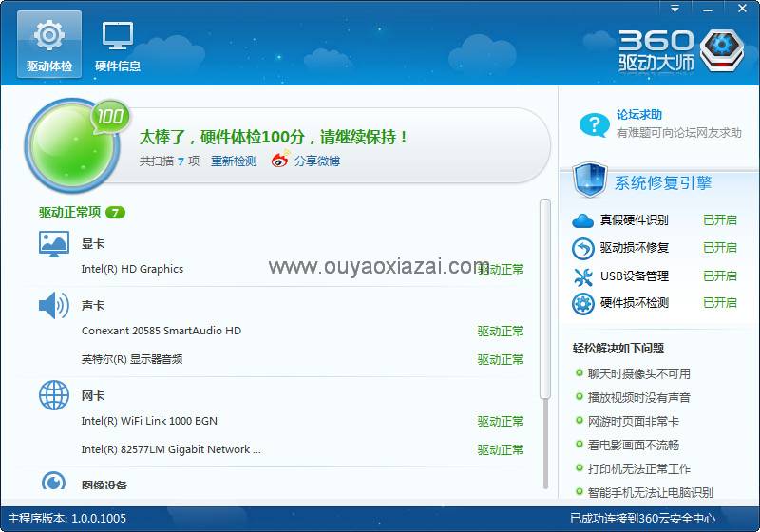
Task: Select the Intel(R) WiFi Link 1000 BGN entry
Action: click(149, 421)
